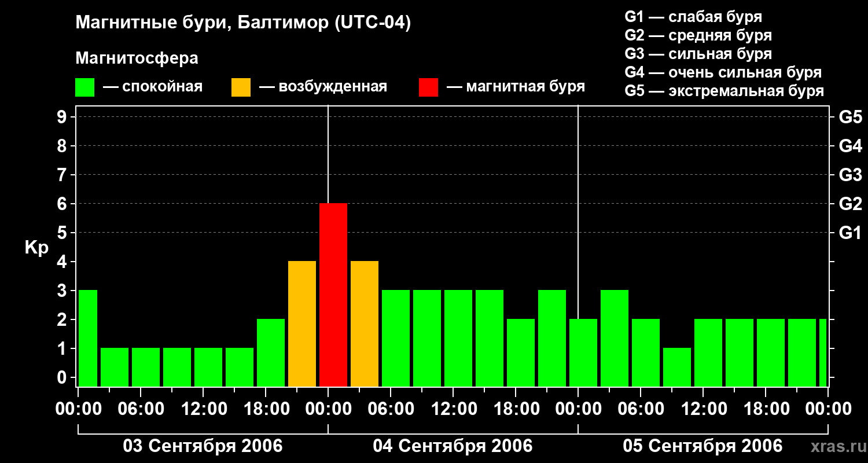Viewport: 868px width, 463px height.
Task: Click the '12:00' time label above 03 Сентября
Action: 204,409
